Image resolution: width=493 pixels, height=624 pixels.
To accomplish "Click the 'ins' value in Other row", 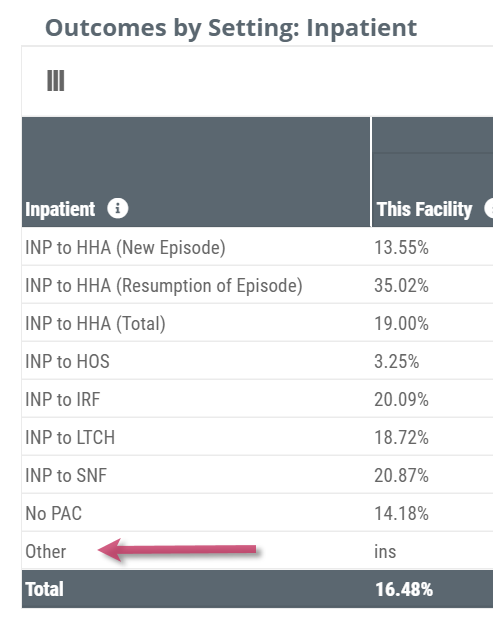I will point(385,552).
